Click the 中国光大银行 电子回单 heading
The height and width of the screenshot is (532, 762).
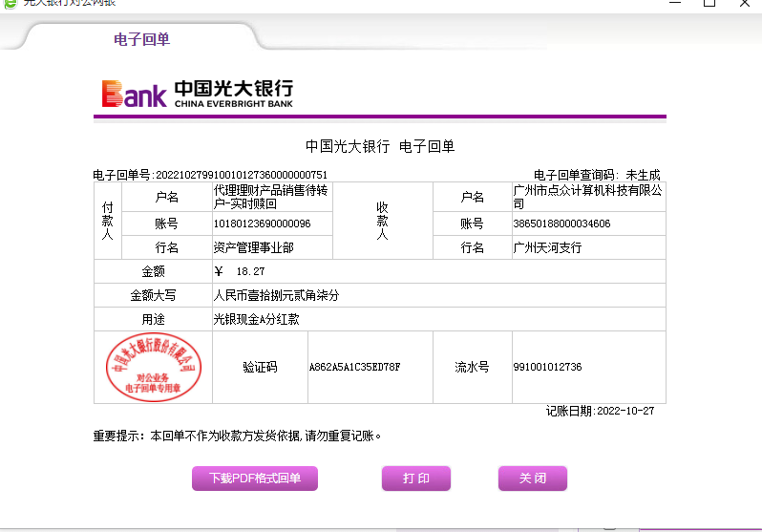click(x=380, y=146)
